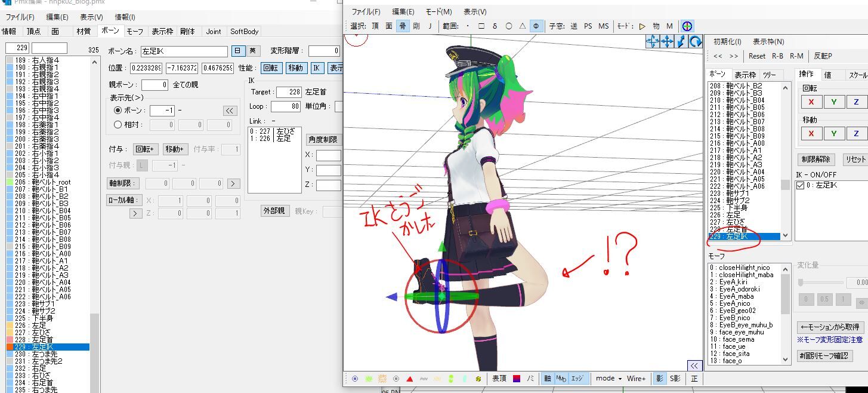Click the 制限解除 button

point(816,159)
